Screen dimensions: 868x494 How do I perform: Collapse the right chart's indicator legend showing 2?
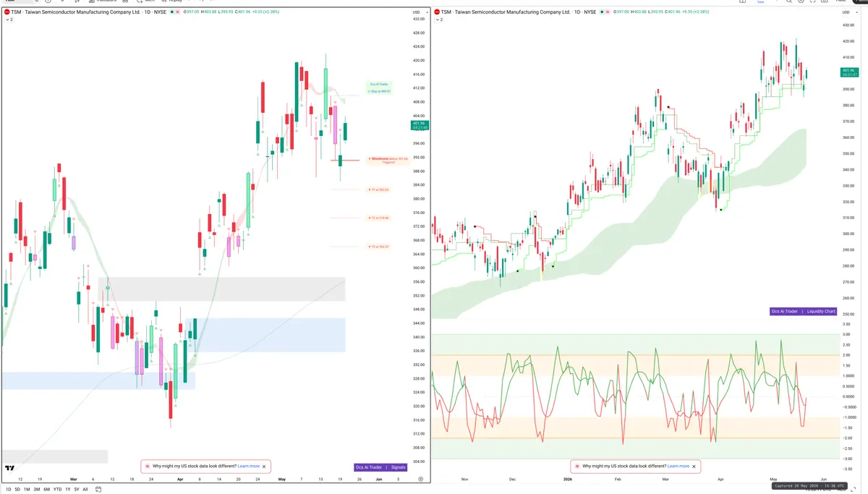click(440, 20)
